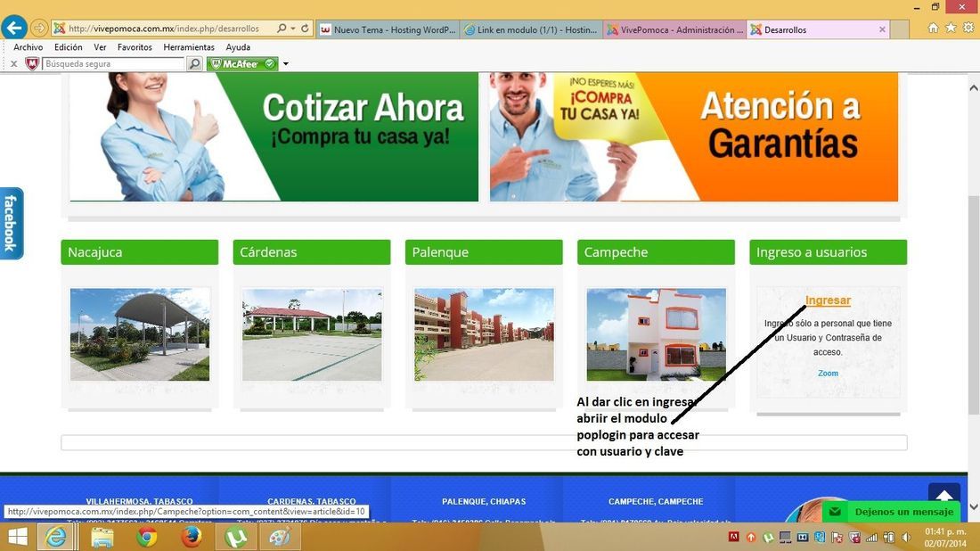Click the orange up-arrow update tray icon
980x551 pixels.
751,538
